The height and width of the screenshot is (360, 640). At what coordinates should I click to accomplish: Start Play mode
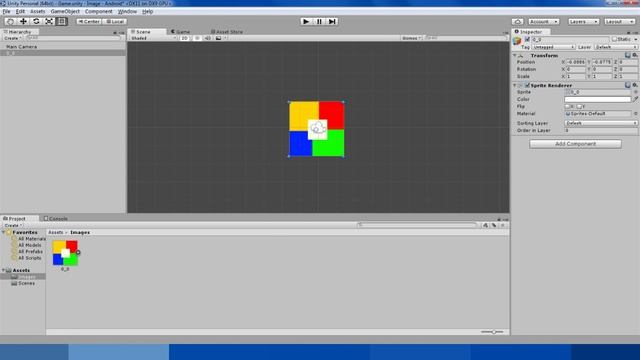(306, 21)
